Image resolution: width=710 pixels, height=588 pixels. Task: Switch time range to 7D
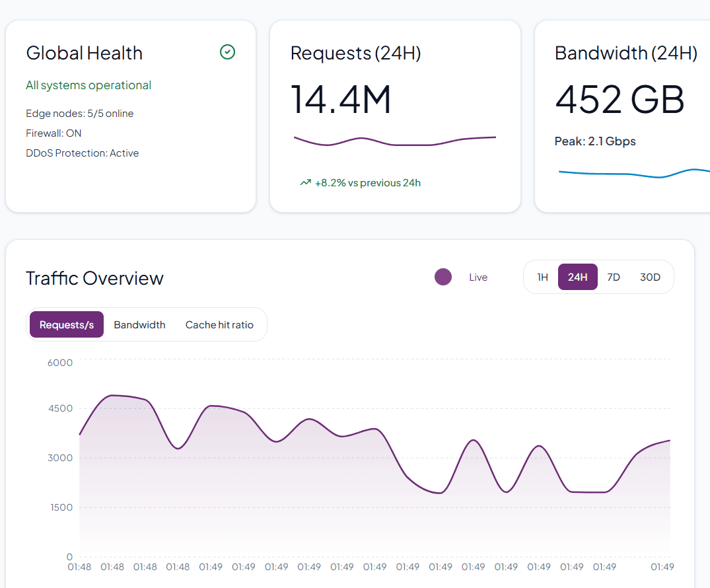pyautogui.click(x=613, y=277)
